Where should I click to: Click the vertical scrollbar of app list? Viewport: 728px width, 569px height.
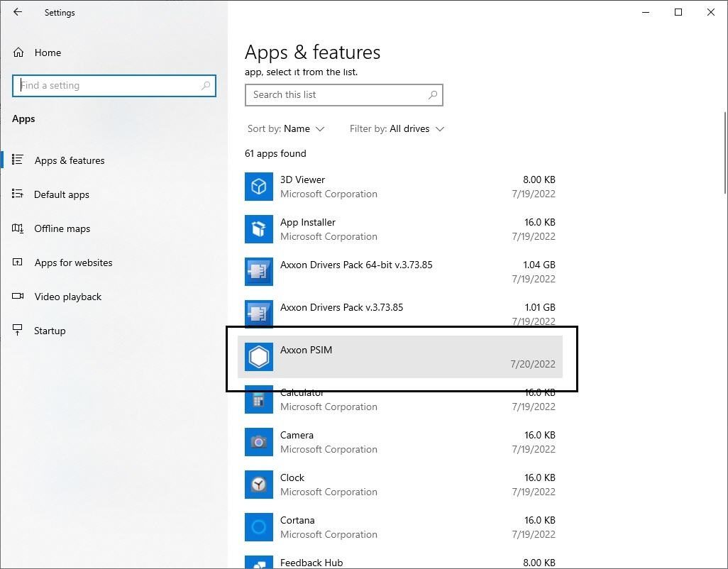tap(724, 151)
